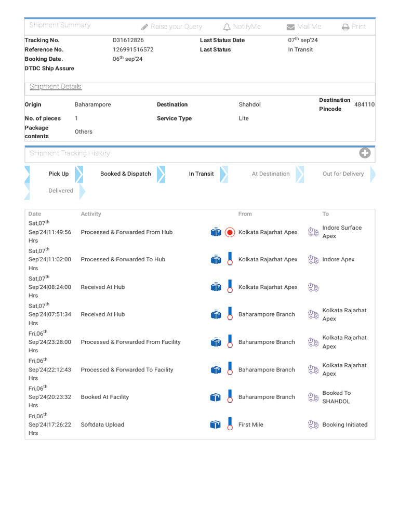The width and height of the screenshot is (399, 532).
Task: Select the At Destination stage
Action: click(271, 174)
